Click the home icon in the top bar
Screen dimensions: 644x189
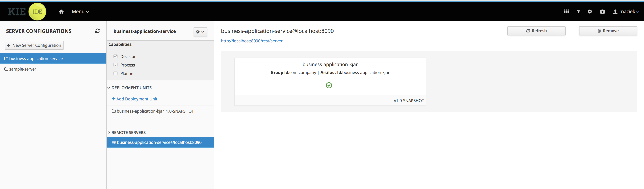pyautogui.click(x=61, y=12)
